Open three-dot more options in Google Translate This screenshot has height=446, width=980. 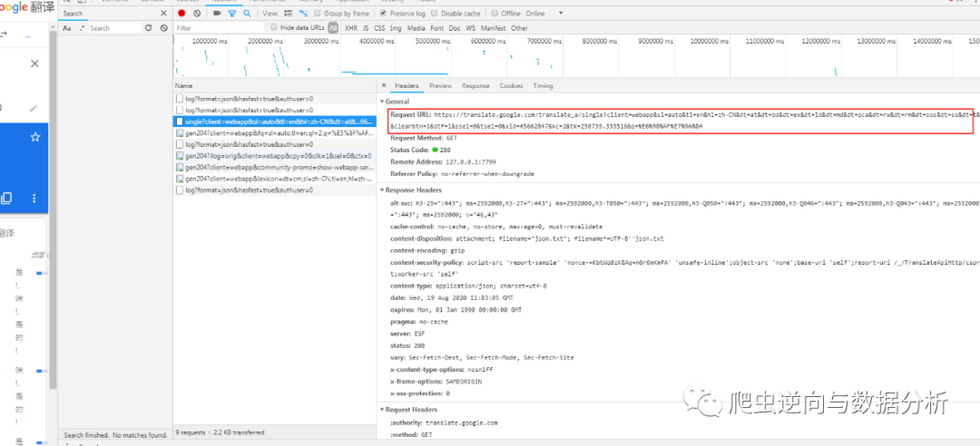(34, 198)
